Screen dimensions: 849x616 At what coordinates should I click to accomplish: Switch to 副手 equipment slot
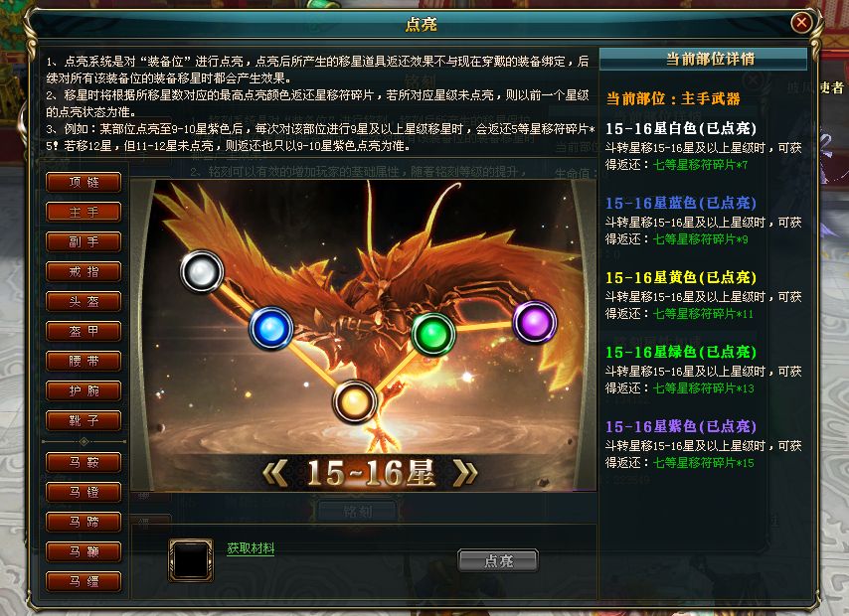pyautogui.click(x=84, y=242)
